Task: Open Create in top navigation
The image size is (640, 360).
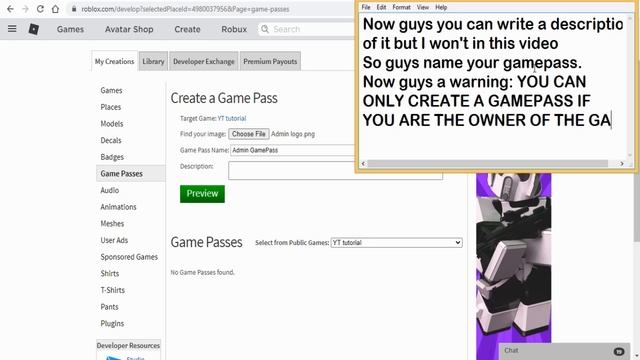Action: click(187, 29)
